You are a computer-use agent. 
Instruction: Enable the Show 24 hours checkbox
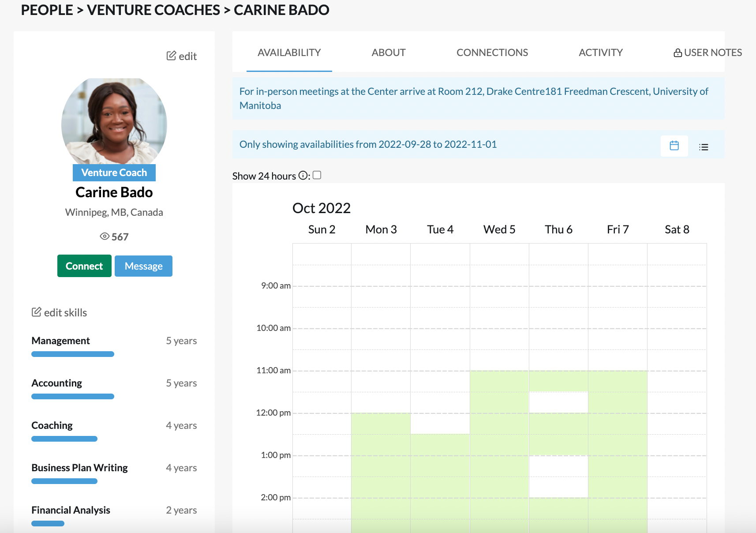tap(317, 175)
